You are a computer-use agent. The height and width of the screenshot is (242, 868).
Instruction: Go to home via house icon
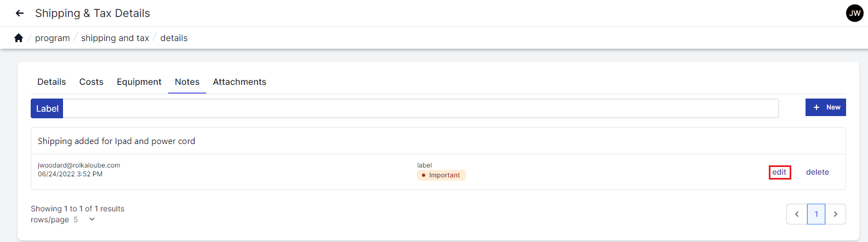pyautogui.click(x=19, y=38)
